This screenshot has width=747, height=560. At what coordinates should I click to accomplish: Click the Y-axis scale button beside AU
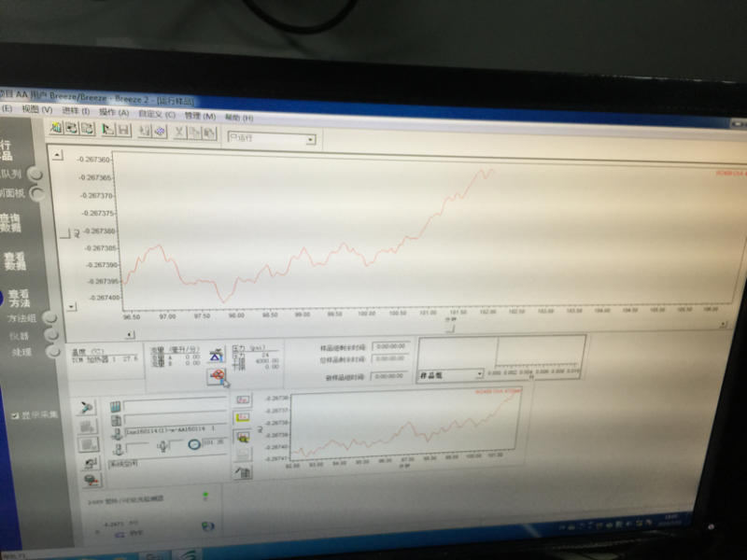point(64,234)
